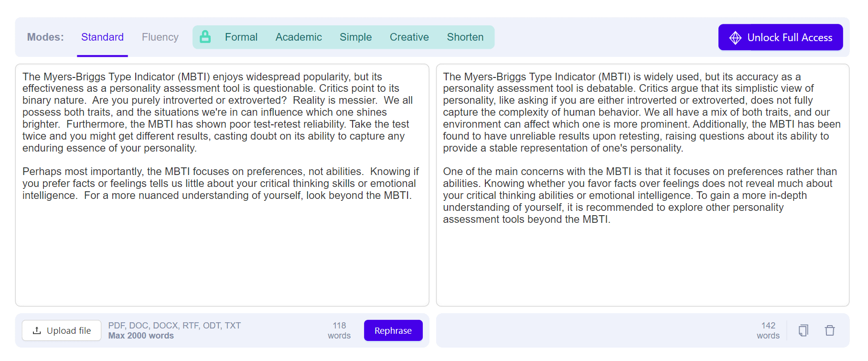Click the Max 2000 words note

point(141,336)
